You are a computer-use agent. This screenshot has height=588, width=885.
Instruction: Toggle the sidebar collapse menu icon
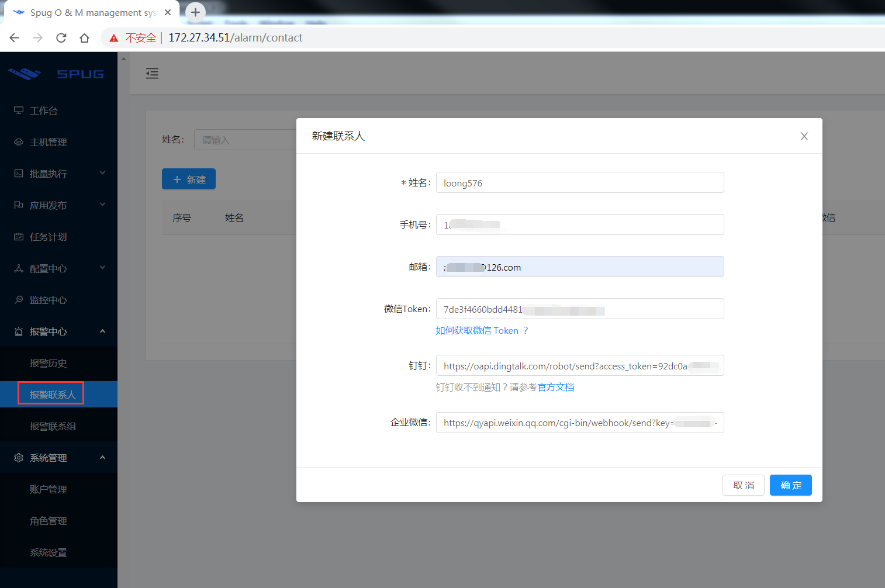click(152, 73)
